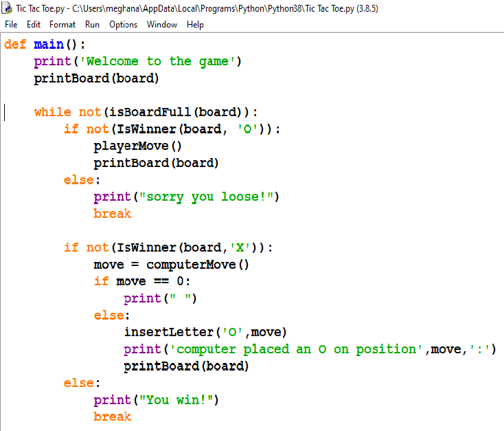Image resolution: width=504 pixels, height=431 pixels.
Task: Click the first printBoard(board) line under the welcome print
Action: 96,78
